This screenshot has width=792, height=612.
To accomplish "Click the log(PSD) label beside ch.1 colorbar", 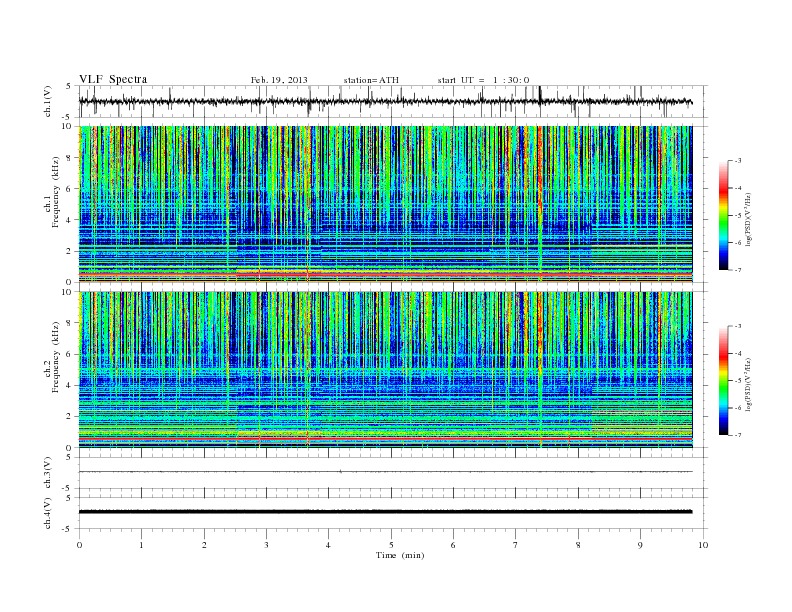I will point(748,219).
